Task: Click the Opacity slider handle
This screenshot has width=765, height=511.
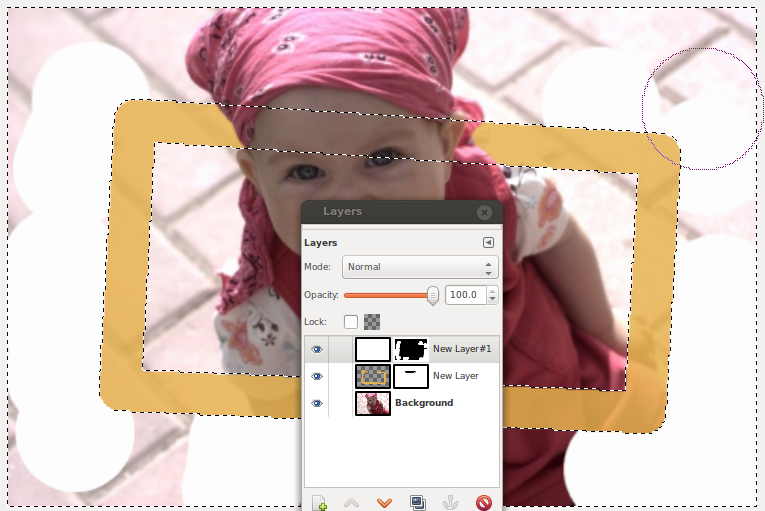Action: 433,295
